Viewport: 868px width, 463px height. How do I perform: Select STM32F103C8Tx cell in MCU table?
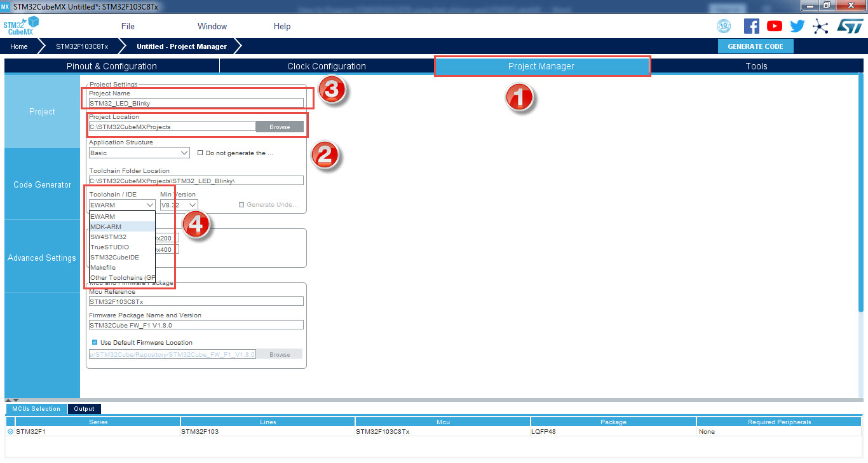coord(443,431)
